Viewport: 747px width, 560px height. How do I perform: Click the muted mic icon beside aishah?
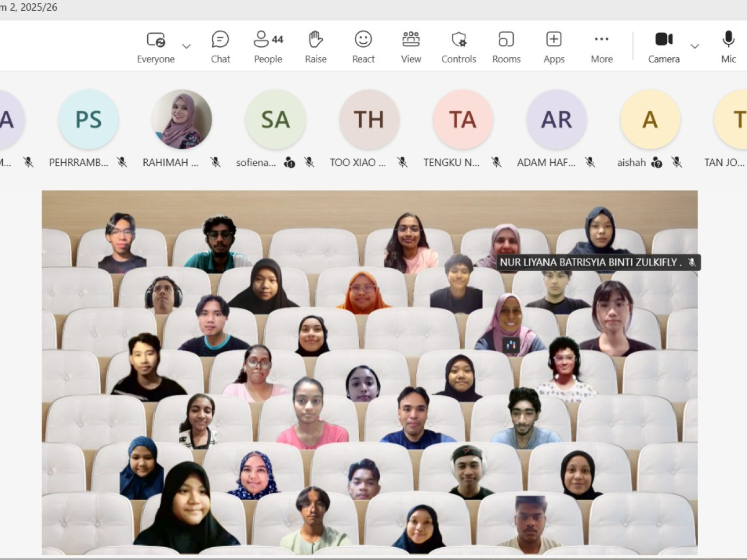[x=677, y=163]
